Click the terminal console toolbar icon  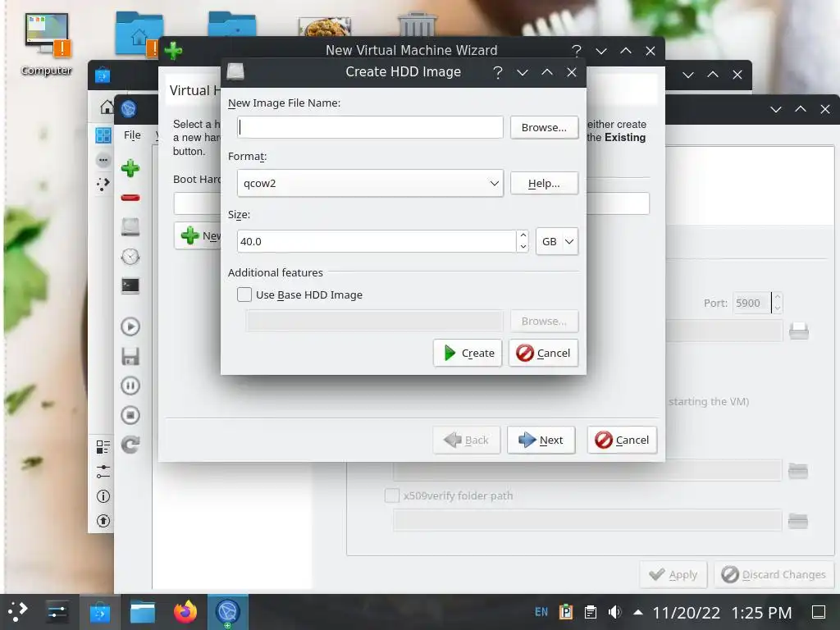(x=130, y=285)
